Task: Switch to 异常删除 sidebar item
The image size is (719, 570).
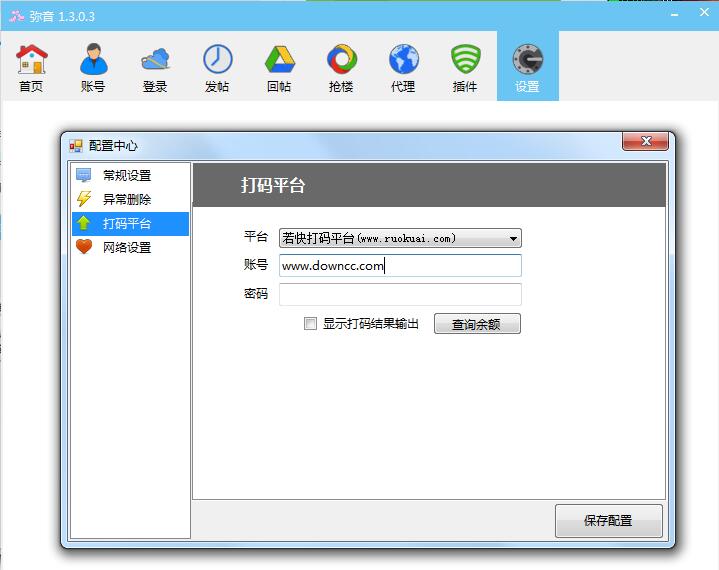Action: click(127, 199)
